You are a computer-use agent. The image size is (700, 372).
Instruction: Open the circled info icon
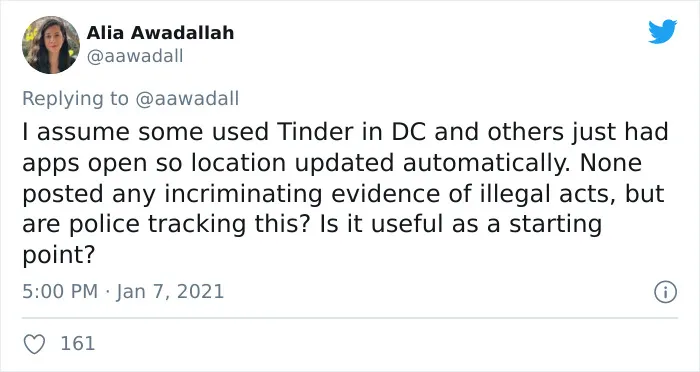(x=666, y=292)
